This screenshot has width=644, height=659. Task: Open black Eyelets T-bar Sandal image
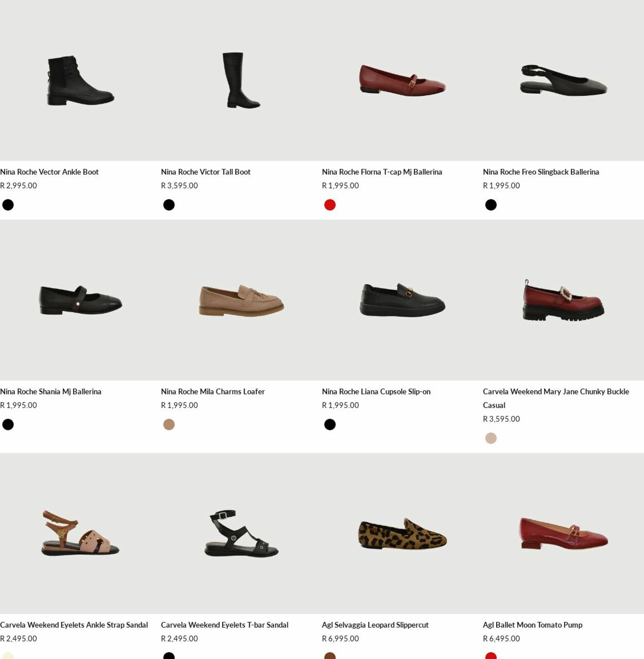click(x=241, y=533)
